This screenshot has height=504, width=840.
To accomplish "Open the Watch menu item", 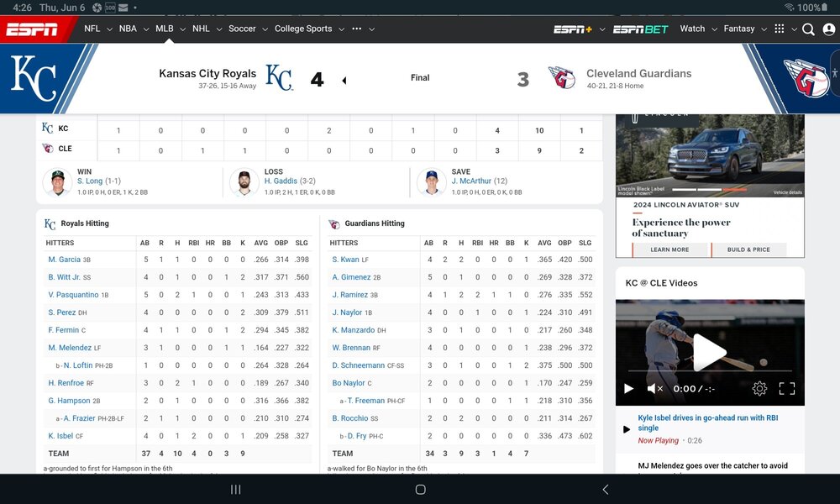I will pyautogui.click(x=692, y=29).
